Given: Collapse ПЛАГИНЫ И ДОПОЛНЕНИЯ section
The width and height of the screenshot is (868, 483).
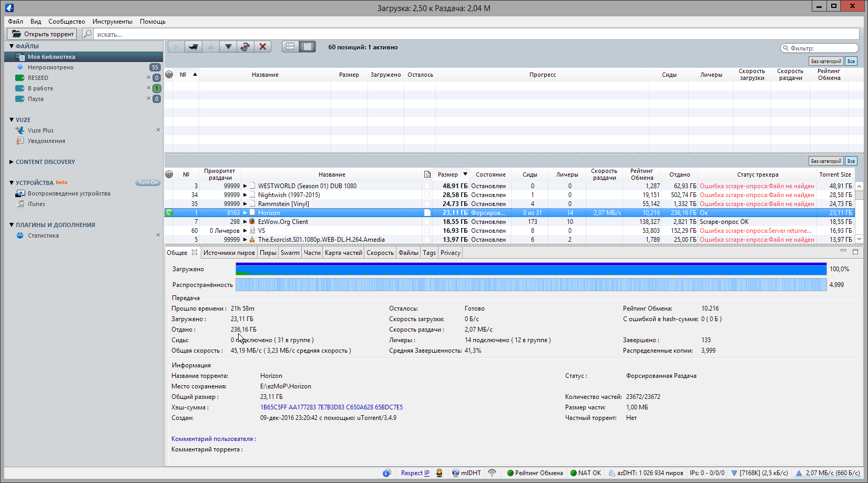Looking at the screenshot, I should [x=12, y=225].
